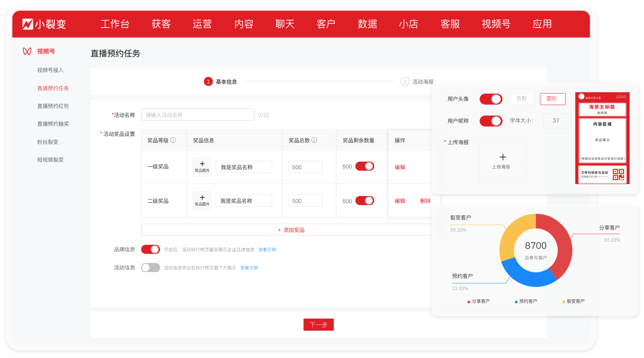Viewport: 644px width, 358px height.
Task: Enable the 活动信息 switch
Action: (150, 268)
